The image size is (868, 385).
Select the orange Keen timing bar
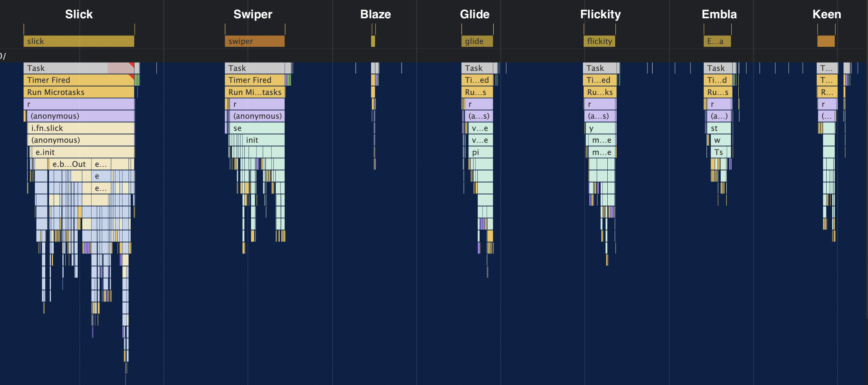(x=826, y=41)
